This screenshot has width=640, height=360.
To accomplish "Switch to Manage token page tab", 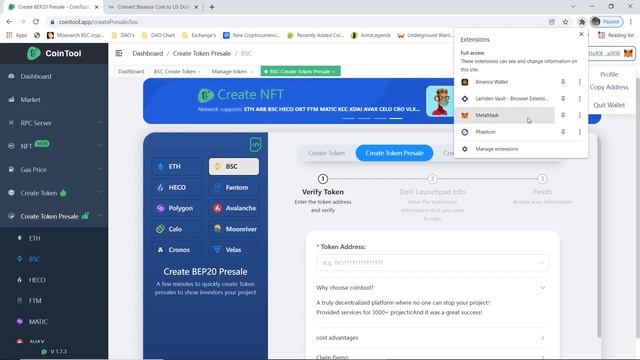I will pos(232,71).
